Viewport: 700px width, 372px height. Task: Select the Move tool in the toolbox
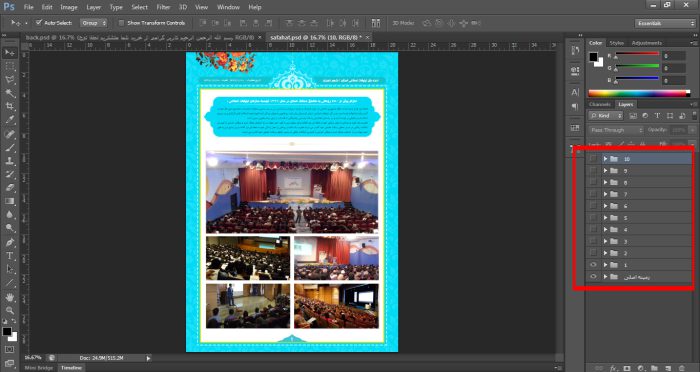click(x=10, y=53)
